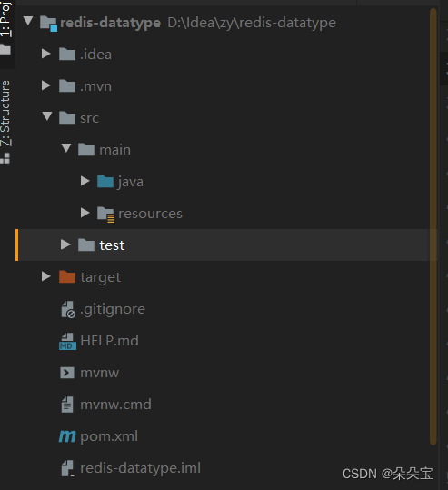Click the orange target folder icon

67,277
